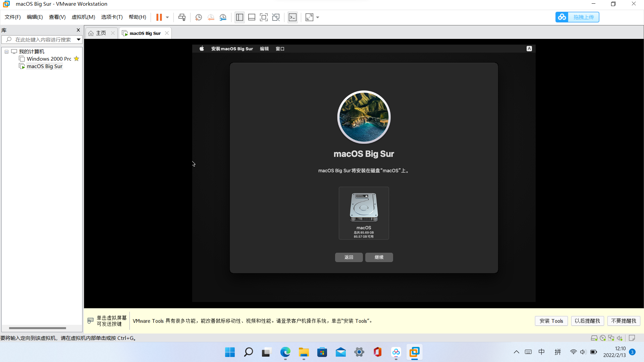The width and height of the screenshot is (644, 362).
Task: Open the 虚拟机(M) menu
Action: click(83, 17)
